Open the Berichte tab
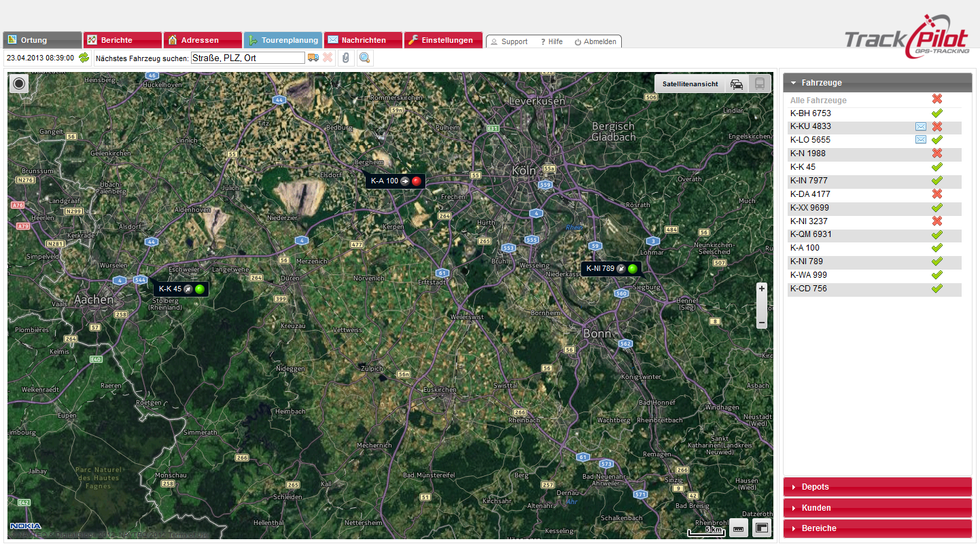 pyautogui.click(x=122, y=40)
